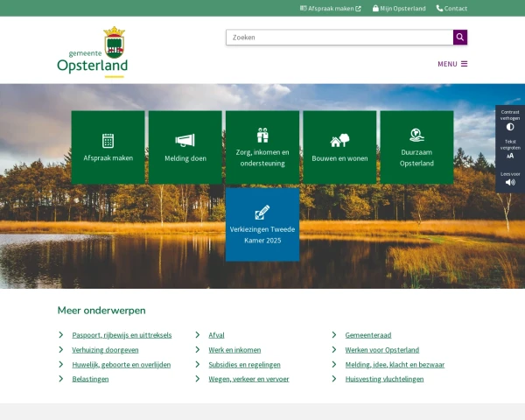The image size is (525, 420).
Task: Click the Contact link in top bar
Action: pyautogui.click(x=451, y=9)
